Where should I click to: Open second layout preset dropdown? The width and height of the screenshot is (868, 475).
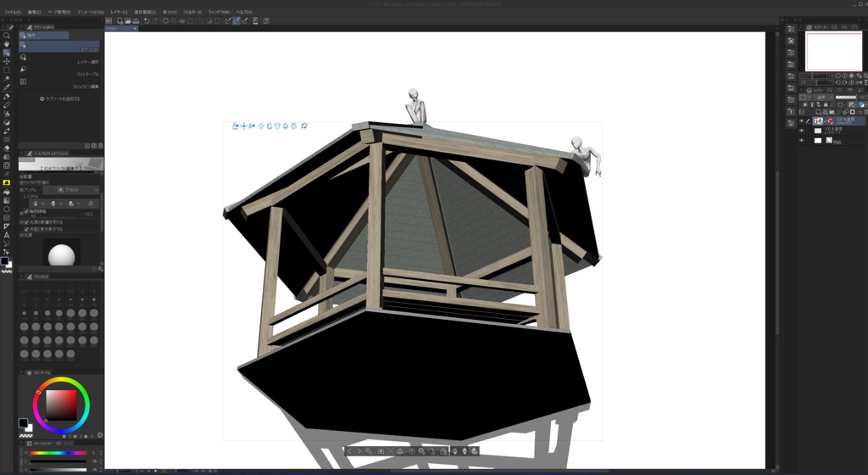(55, 204)
